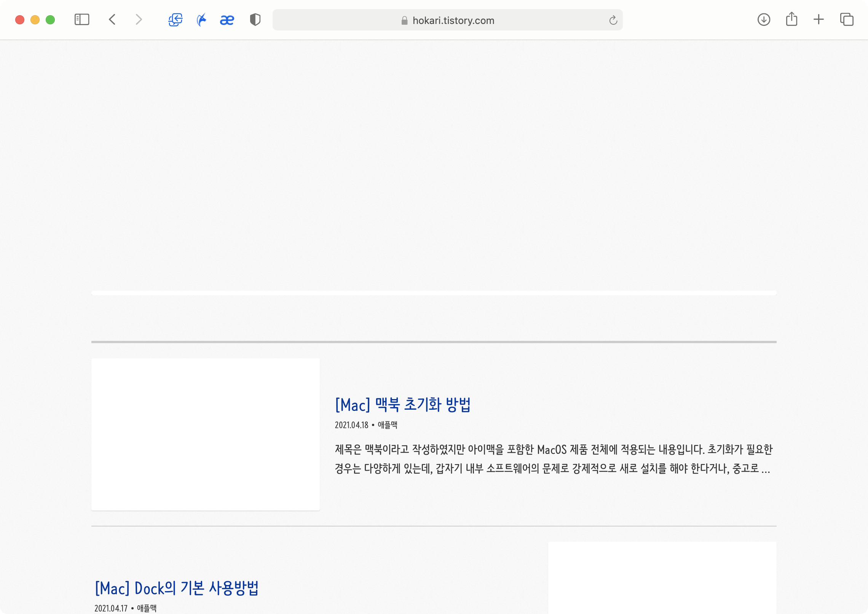Open '[Mac] 맥북 초기화 방법' post
This screenshot has height=614, width=868.
[403, 405]
